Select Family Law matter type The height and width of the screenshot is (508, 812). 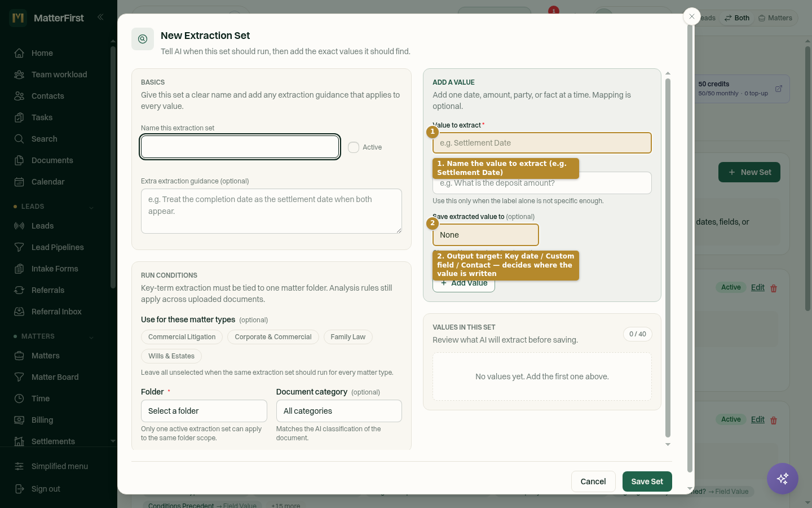pos(348,337)
